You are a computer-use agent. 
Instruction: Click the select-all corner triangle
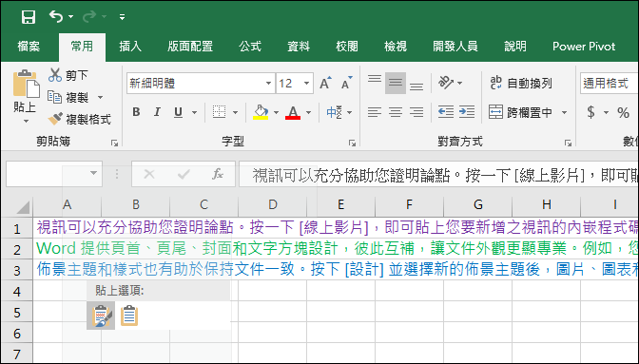click(23, 206)
